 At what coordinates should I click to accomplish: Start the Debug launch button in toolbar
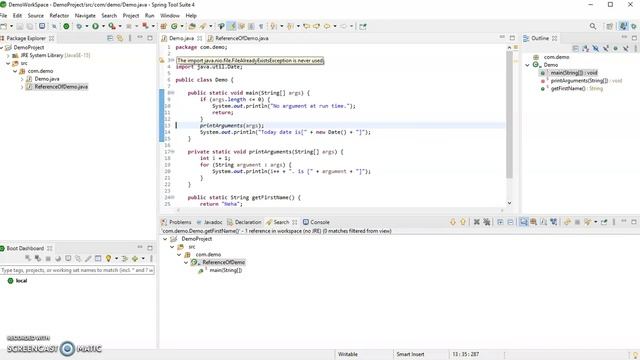tap(79, 27)
